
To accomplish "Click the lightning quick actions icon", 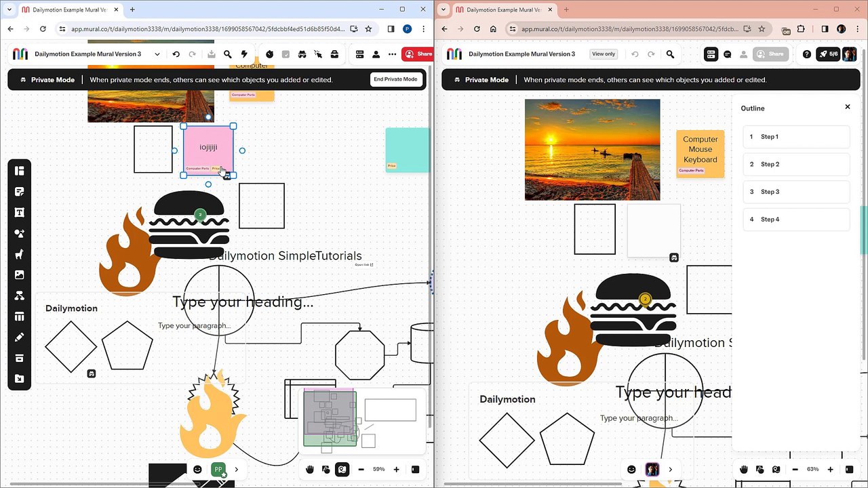I will point(244,54).
